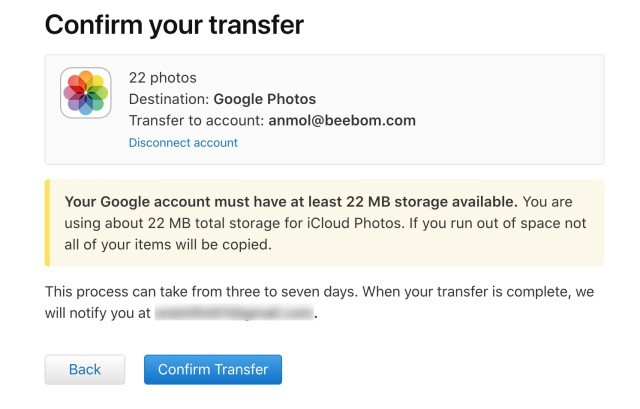Click the 'will notify you at' text
Viewport: 640px width, 409px height.
pos(98,313)
